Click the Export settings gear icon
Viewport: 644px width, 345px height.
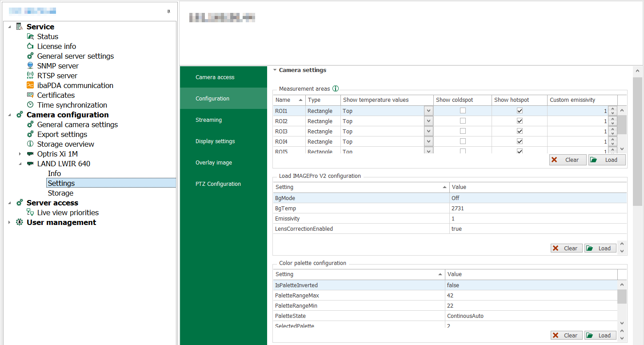pos(30,134)
